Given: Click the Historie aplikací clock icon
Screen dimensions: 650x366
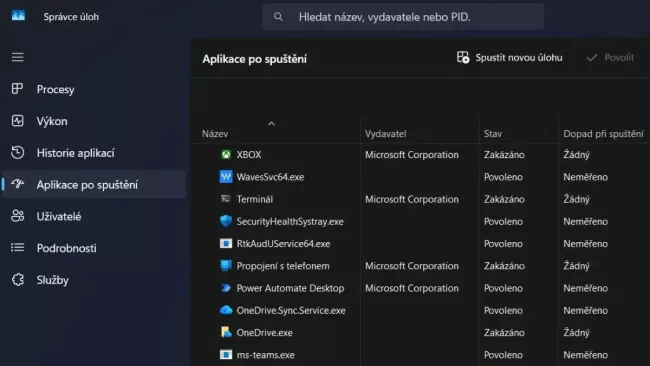Looking at the screenshot, I should click(17, 153).
